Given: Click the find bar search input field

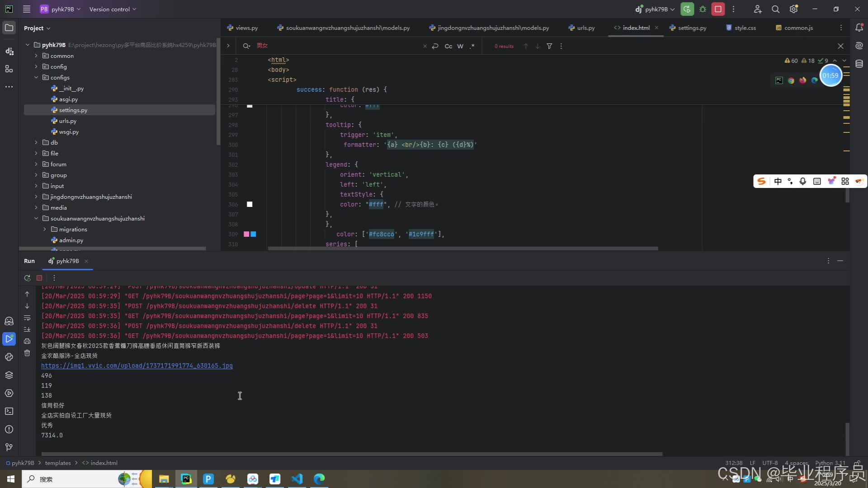Looking at the screenshot, I should pos(339,46).
